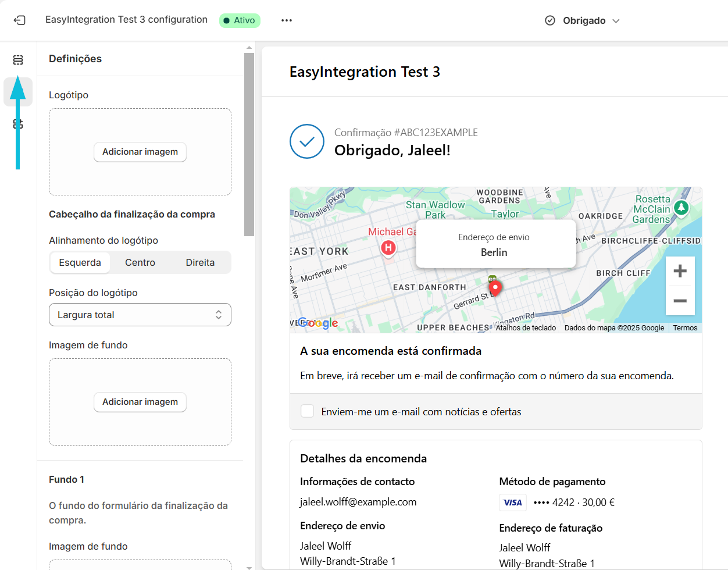The width and height of the screenshot is (728, 570).
Task: Click the Stan Wadlow Park map label
Action: tap(436, 209)
